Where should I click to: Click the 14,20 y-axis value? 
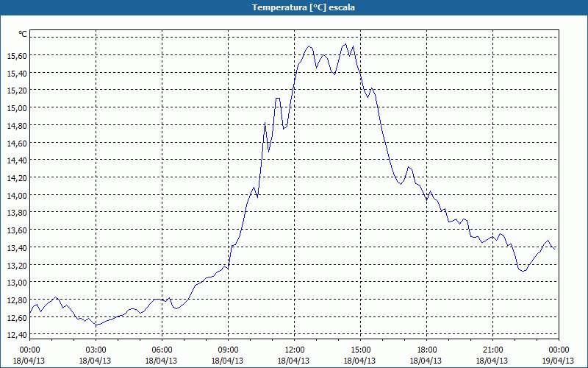[17, 178]
